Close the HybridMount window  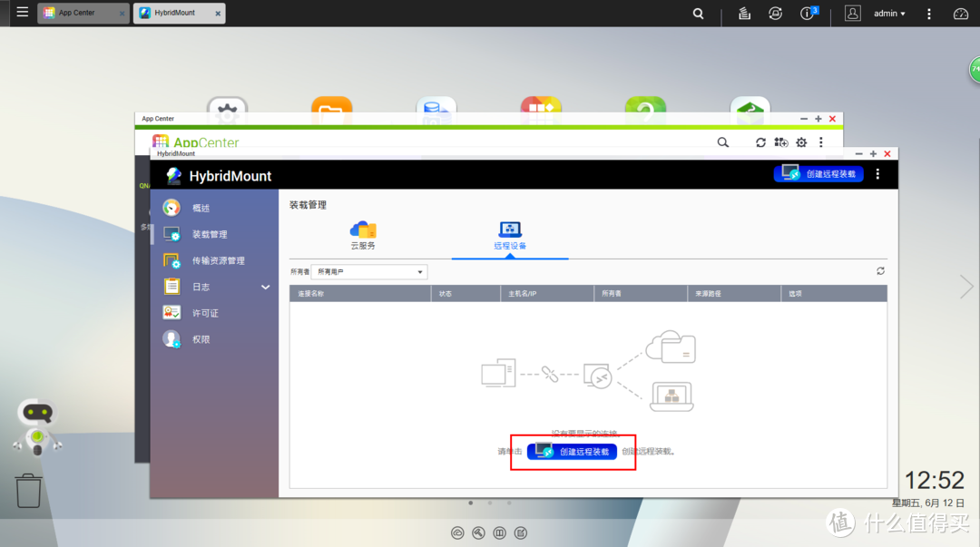point(887,154)
